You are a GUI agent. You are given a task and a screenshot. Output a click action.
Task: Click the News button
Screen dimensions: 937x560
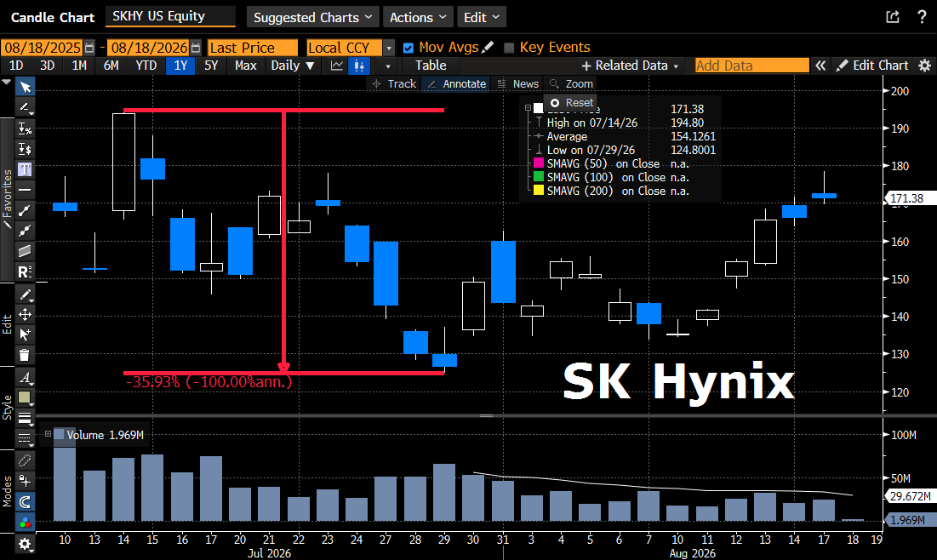tap(518, 83)
